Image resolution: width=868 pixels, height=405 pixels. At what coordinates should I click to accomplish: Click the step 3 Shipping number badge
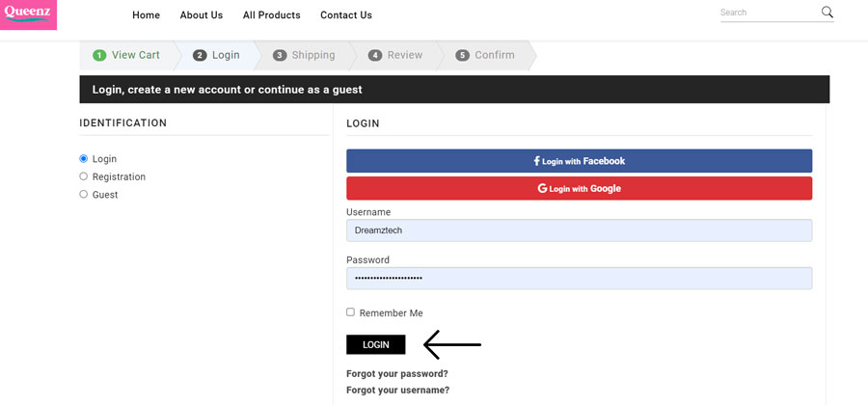[x=280, y=55]
